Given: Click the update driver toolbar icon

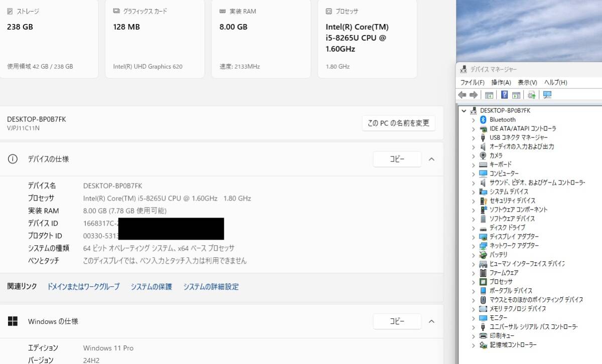Looking at the screenshot, I should (532, 95).
